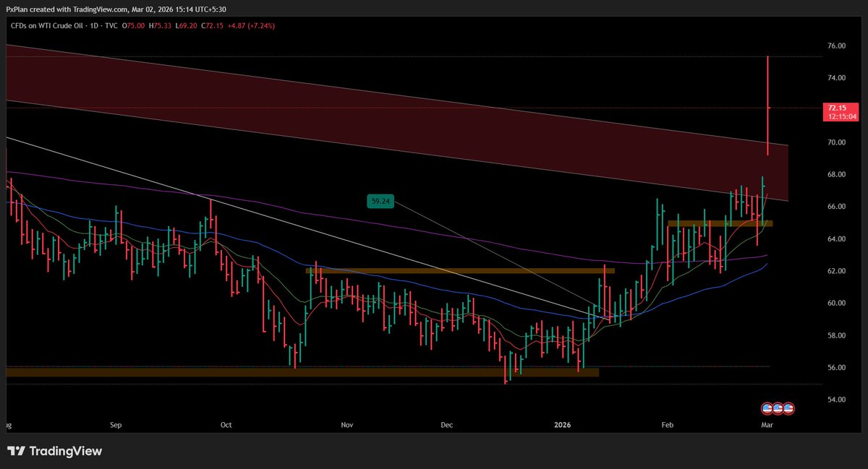The width and height of the screenshot is (868, 469).
Task: Click the 60.00 price scale label
Action: click(x=836, y=303)
